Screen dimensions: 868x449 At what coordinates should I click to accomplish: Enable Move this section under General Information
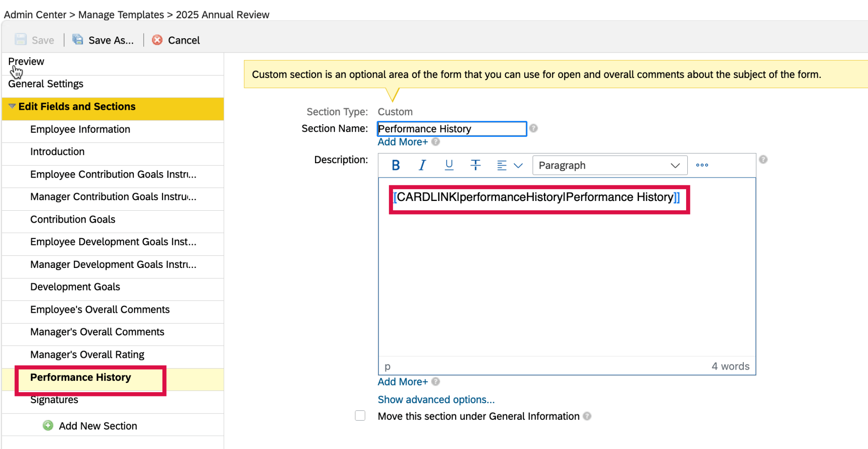[360, 416]
